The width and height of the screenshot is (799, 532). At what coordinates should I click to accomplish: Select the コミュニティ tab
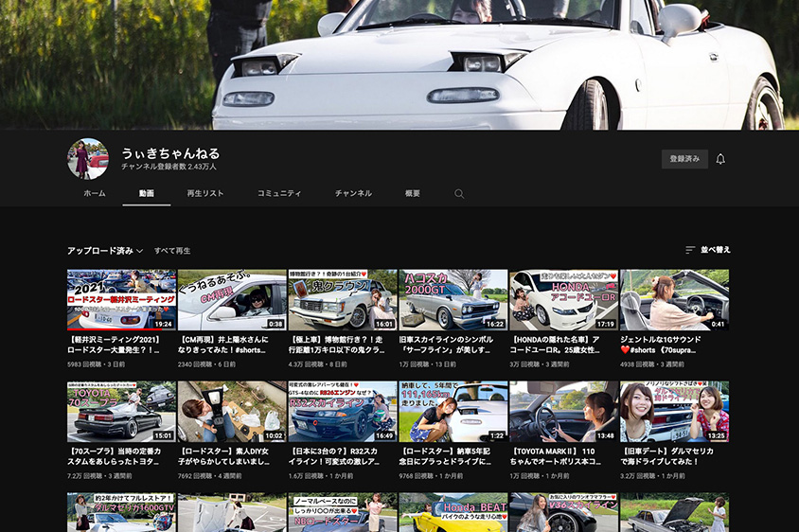click(x=279, y=193)
